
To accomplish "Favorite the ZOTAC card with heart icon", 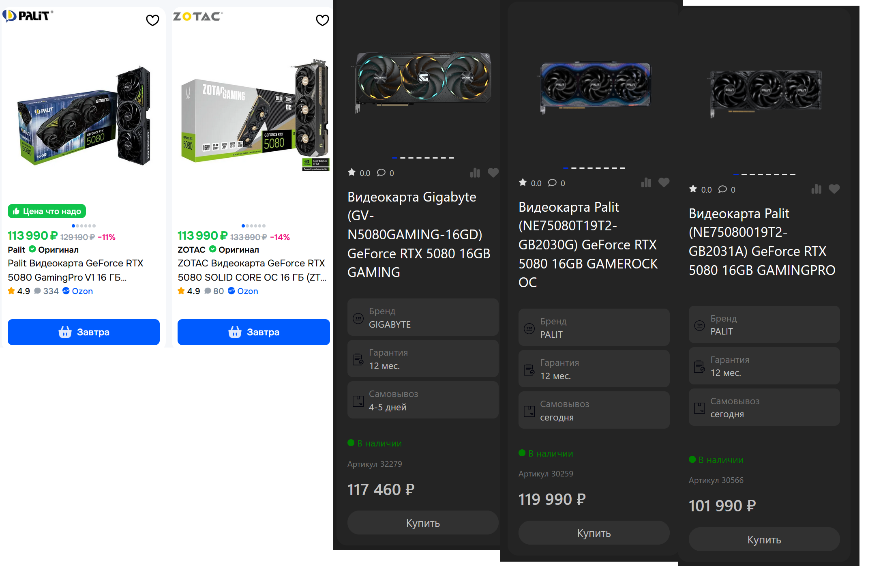I will (322, 20).
